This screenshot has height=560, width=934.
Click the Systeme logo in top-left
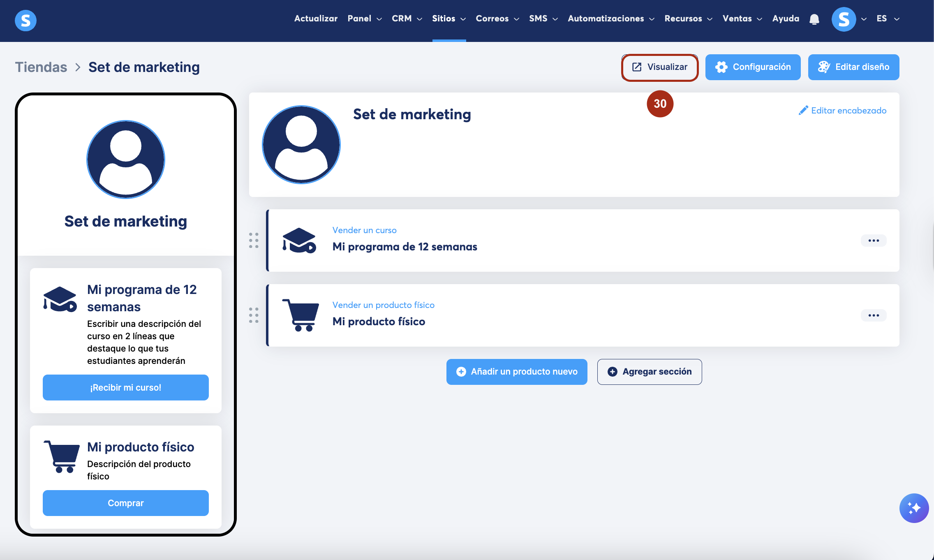pos(25,20)
